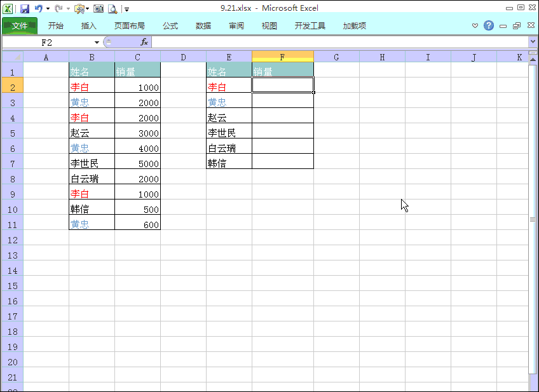The width and height of the screenshot is (539, 392).
Task: Open the Undo history dropdown arrow
Action: (x=48, y=9)
